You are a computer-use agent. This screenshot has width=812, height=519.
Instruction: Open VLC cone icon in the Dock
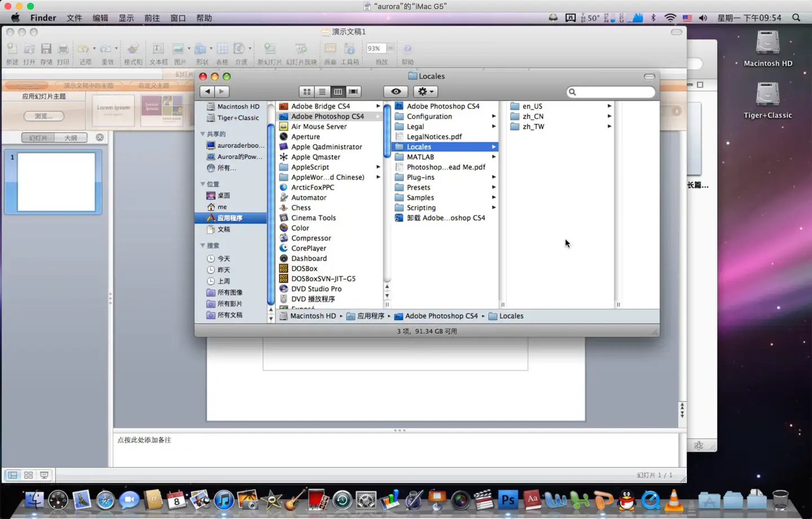point(674,500)
